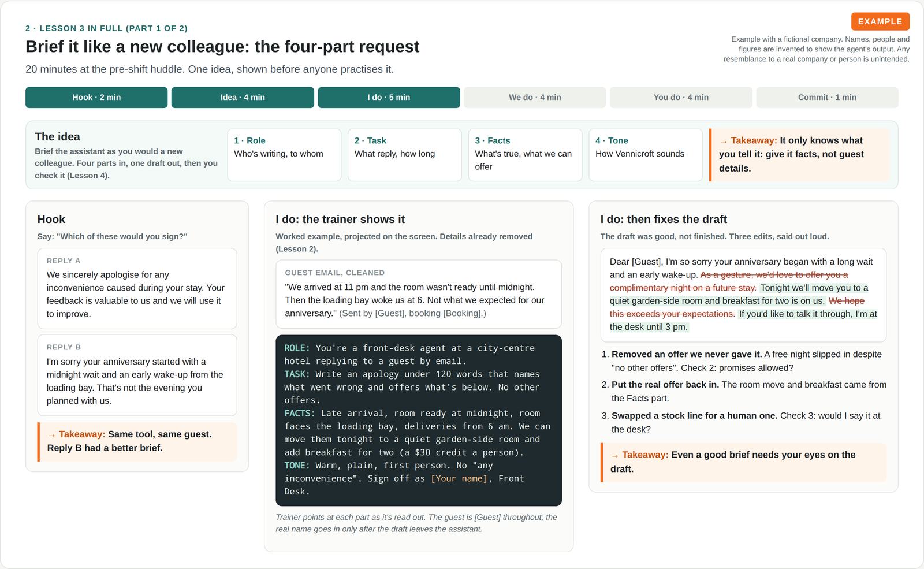Choose the REPLY B card

pyautogui.click(x=137, y=375)
